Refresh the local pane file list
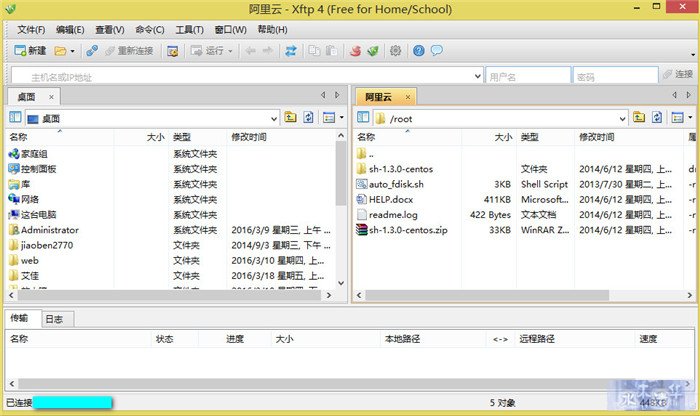Screen dimensions: 700x416 pos(308,117)
